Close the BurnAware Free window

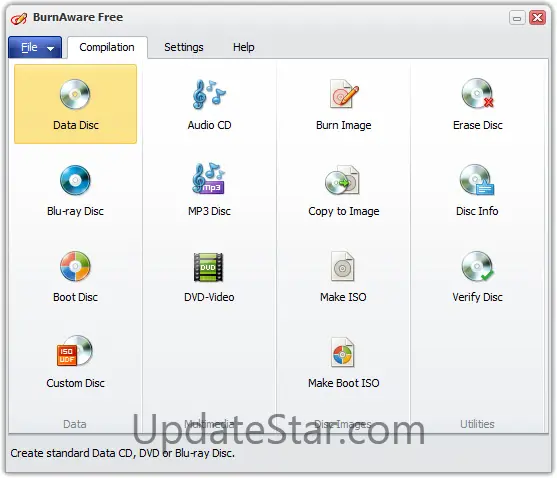[537, 17]
